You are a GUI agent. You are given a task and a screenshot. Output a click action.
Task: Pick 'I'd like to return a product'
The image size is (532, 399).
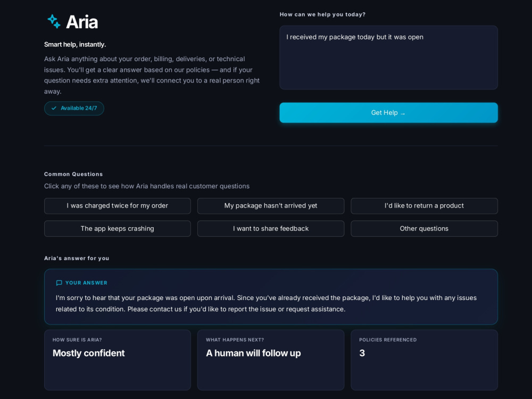click(424, 205)
